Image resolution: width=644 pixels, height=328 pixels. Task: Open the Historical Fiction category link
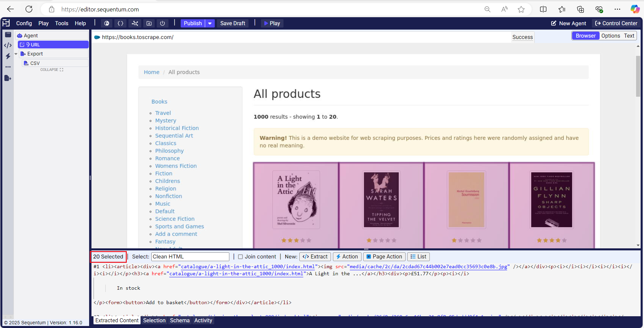tap(177, 128)
